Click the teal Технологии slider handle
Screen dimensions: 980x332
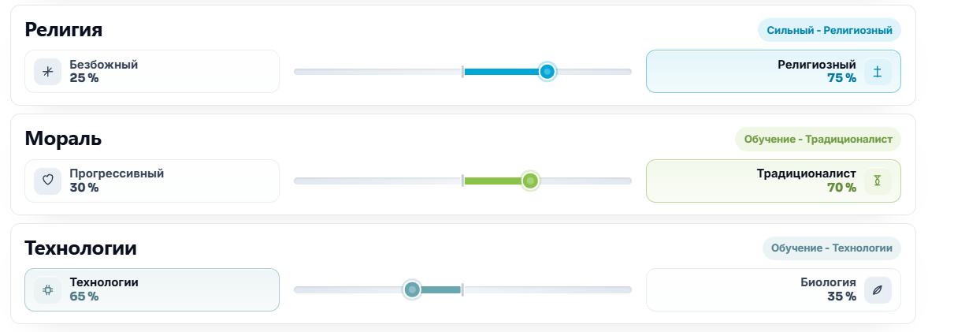(x=412, y=290)
